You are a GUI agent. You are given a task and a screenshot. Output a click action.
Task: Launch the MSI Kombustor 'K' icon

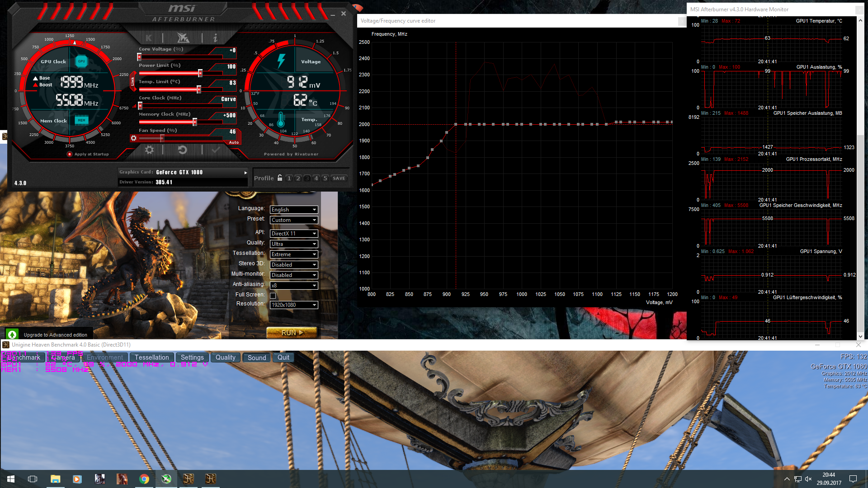pos(149,38)
